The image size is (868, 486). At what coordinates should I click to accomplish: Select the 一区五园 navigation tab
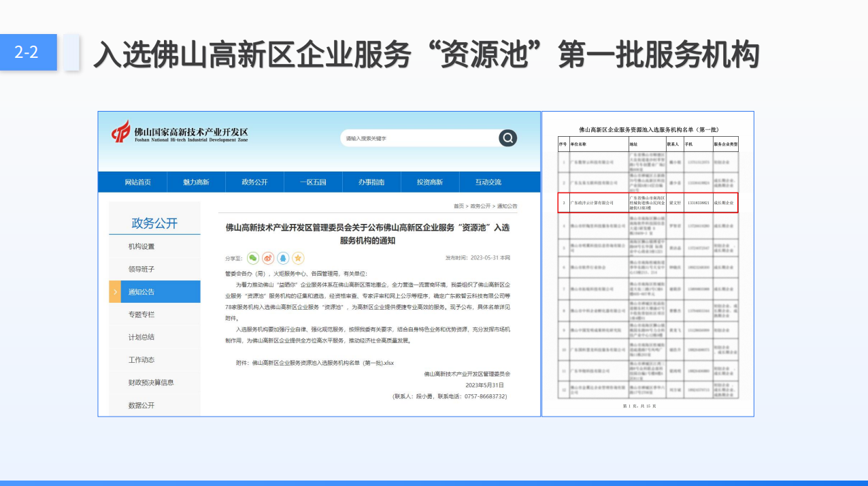(313, 182)
